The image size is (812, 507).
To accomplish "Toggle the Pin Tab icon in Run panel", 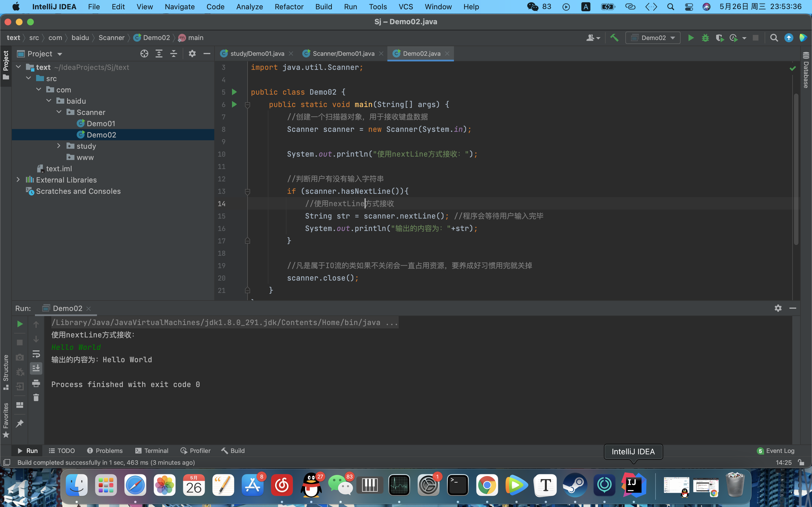I will pos(20,423).
